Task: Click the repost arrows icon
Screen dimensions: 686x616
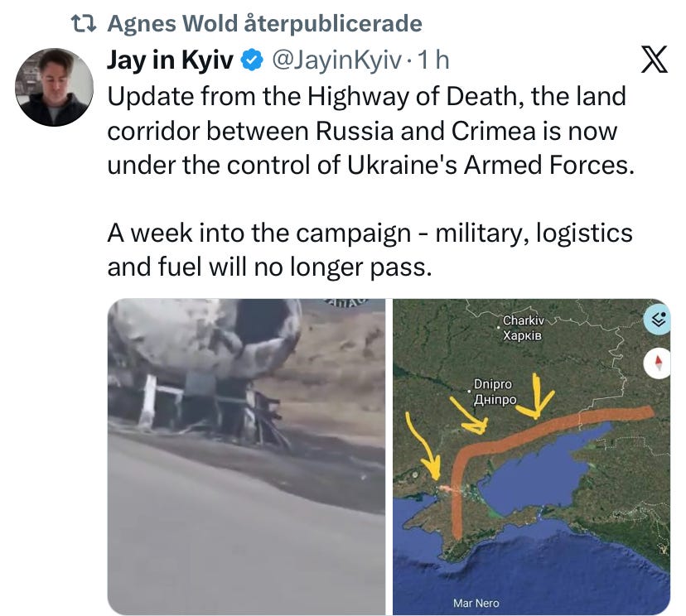Action: (84, 24)
